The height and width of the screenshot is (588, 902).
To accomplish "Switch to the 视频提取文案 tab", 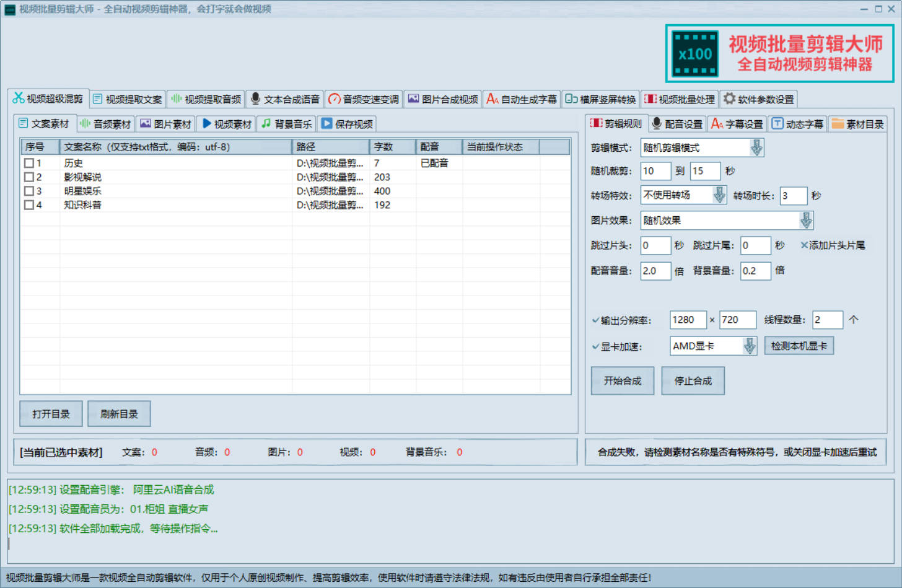I will pos(128,99).
